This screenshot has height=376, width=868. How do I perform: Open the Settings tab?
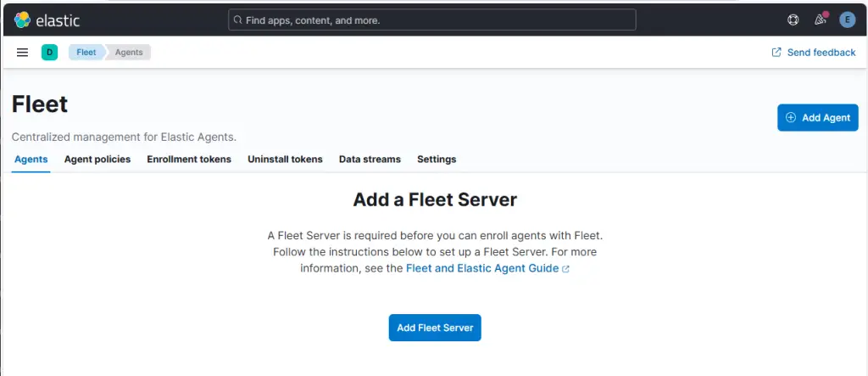[437, 160]
